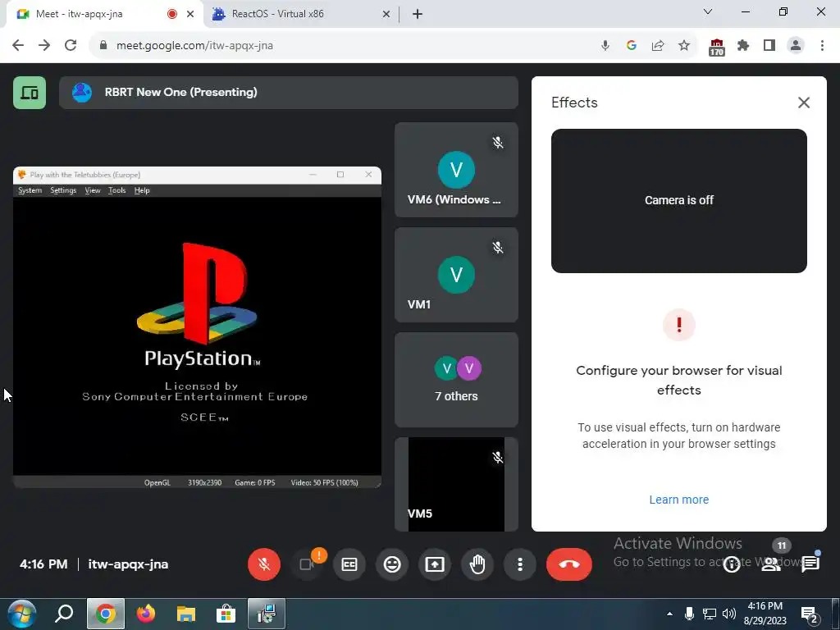Open Tools menu in shared emulator window
Screen dimensions: 840x630
tap(116, 190)
